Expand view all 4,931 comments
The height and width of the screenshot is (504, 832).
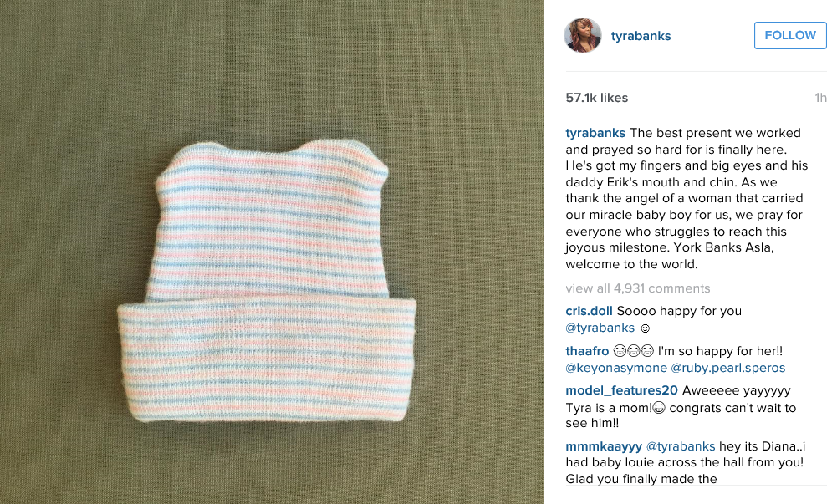pyautogui.click(x=637, y=288)
